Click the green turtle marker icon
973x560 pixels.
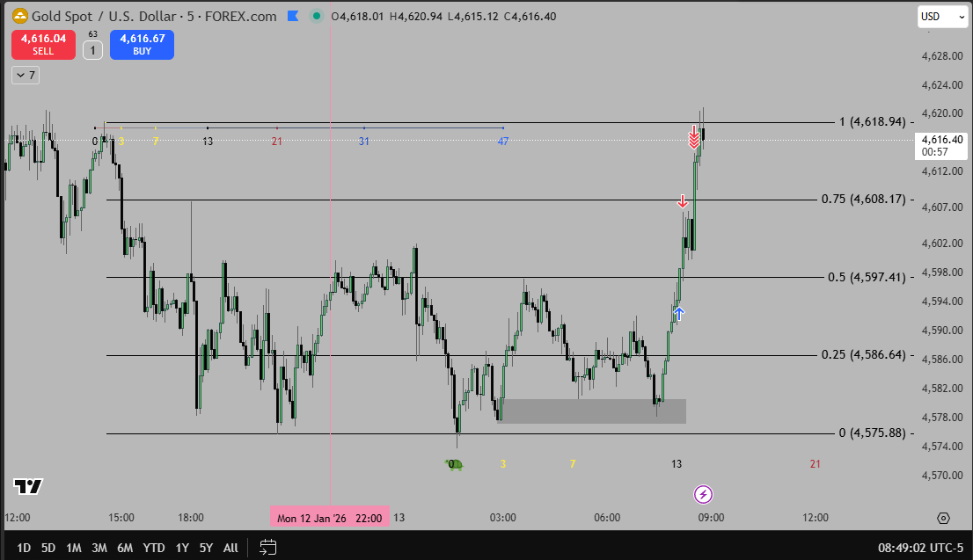tap(454, 464)
